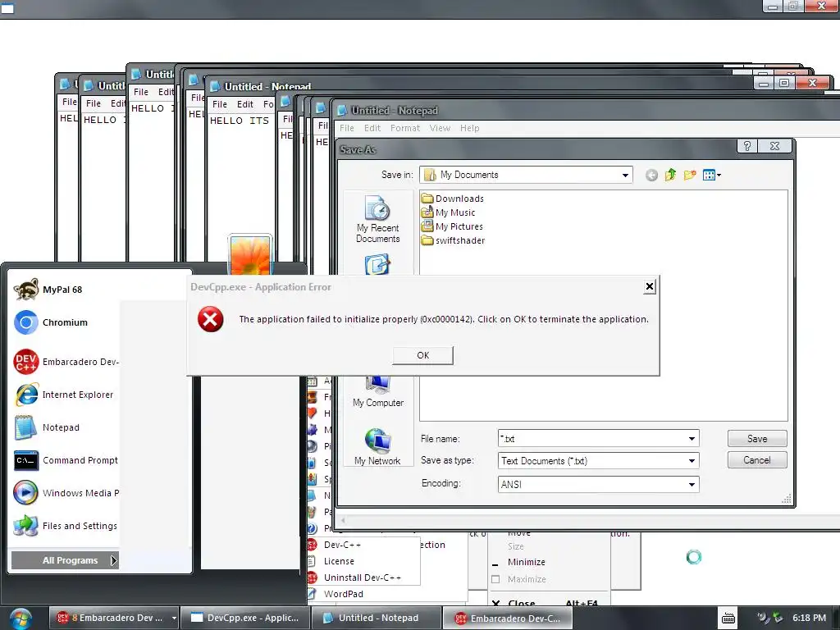
Task: Switch to Untitled - Notepad taskbar button
Action: (377, 618)
